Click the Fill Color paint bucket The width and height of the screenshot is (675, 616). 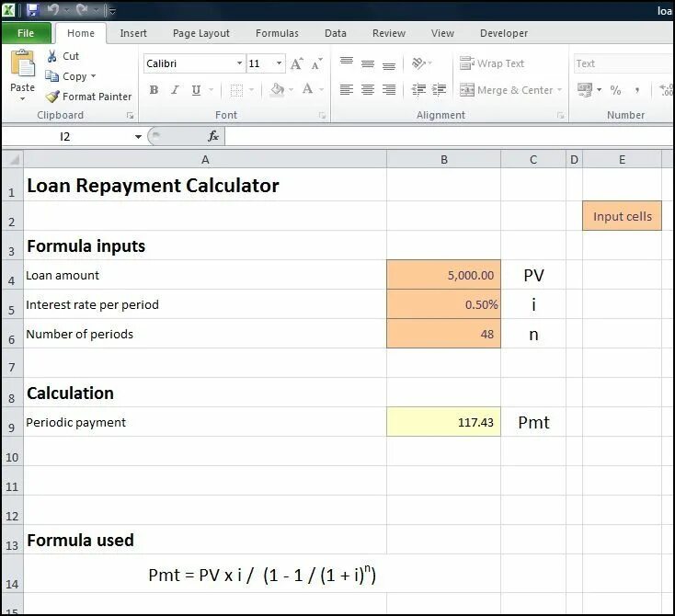click(x=277, y=90)
